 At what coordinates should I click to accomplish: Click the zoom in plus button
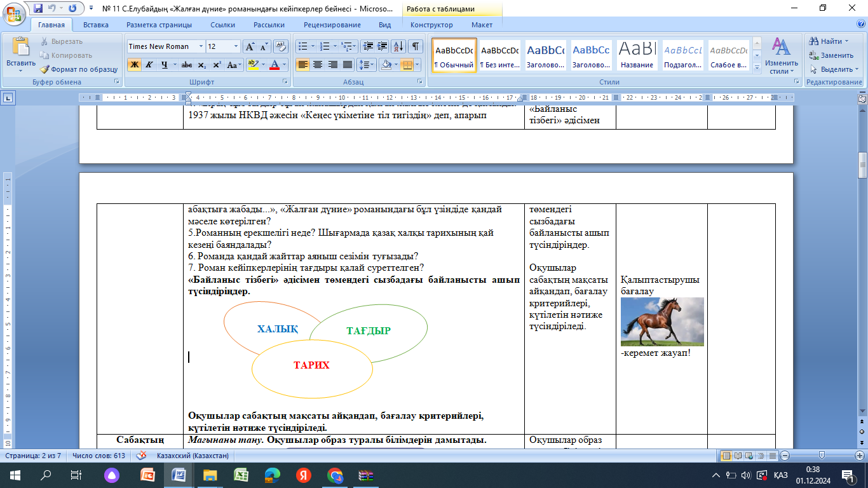tap(859, 456)
